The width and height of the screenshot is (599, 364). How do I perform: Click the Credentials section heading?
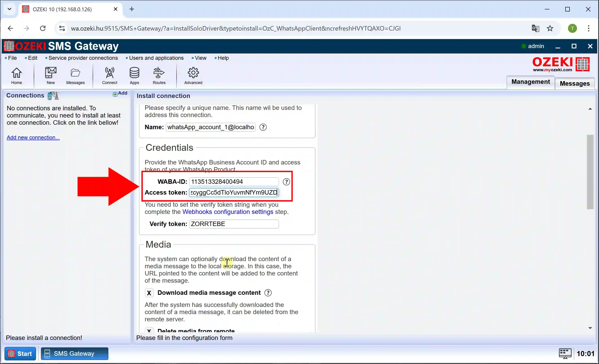(169, 148)
